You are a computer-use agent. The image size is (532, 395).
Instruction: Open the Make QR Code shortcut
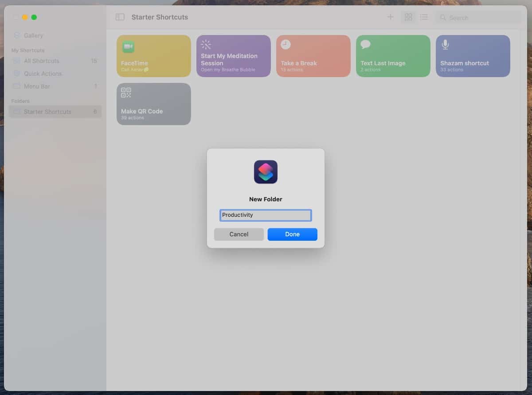154,104
